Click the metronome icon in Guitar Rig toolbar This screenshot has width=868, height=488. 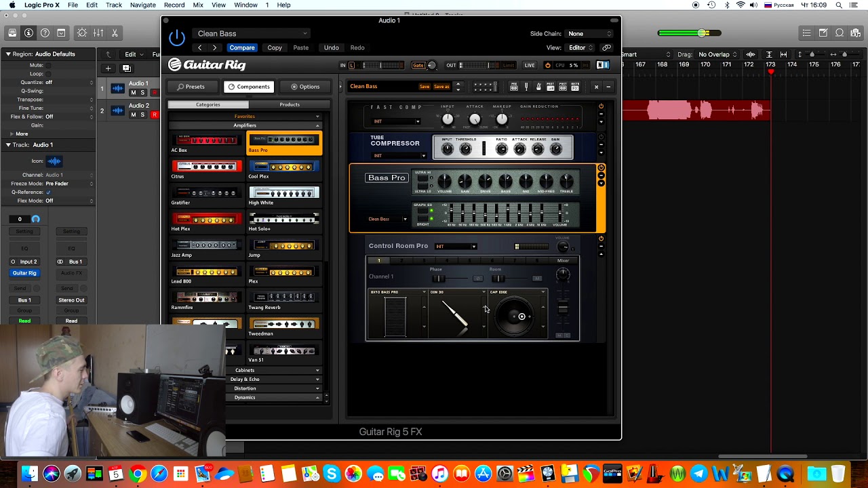(538, 87)
